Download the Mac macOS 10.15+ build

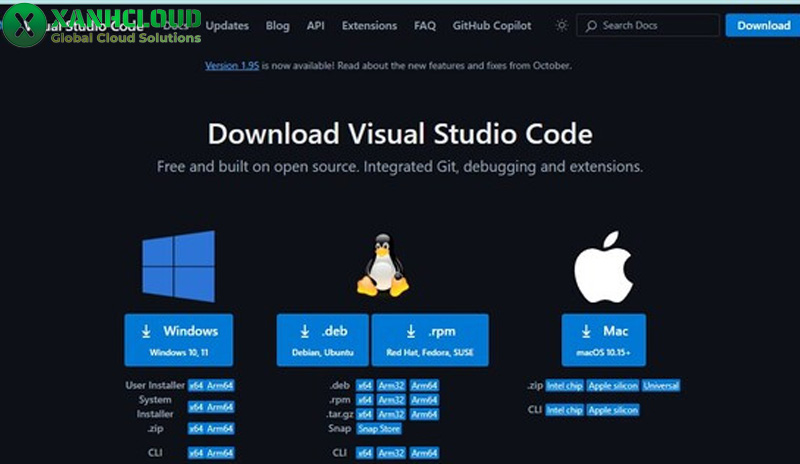coord(604,340)
